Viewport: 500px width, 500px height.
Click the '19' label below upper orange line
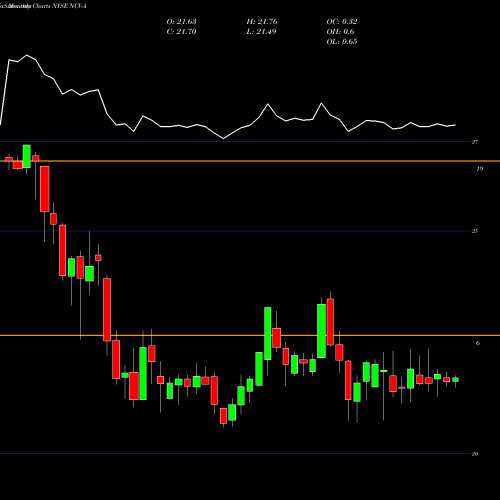point(479,169)
